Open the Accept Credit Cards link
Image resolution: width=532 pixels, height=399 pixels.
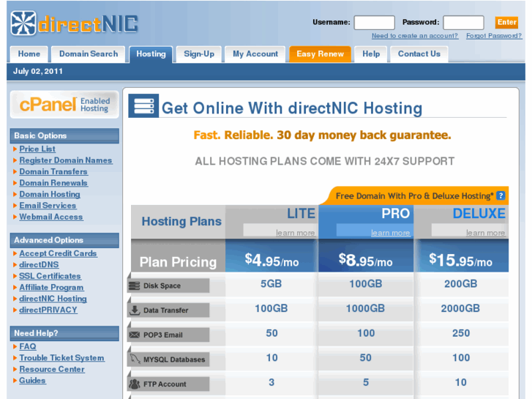tap(58, 253)
